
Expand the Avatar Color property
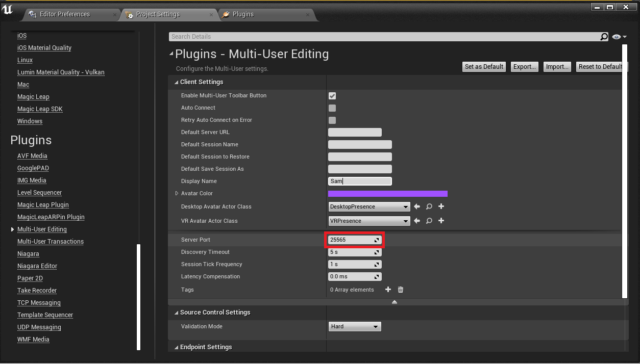[x=177, y=193]
